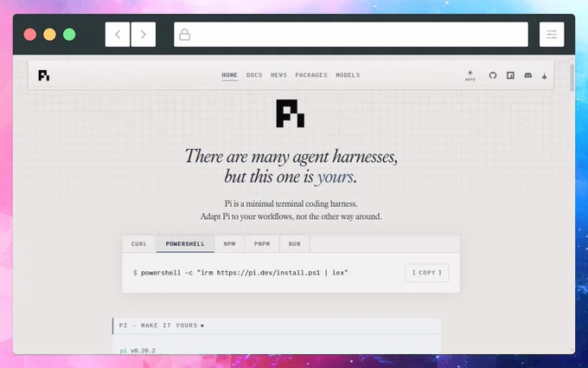Click 'Pi is a minimal terminal coding harness' text
The height and width of the screenshot is (368, 588).
[291, 203]
